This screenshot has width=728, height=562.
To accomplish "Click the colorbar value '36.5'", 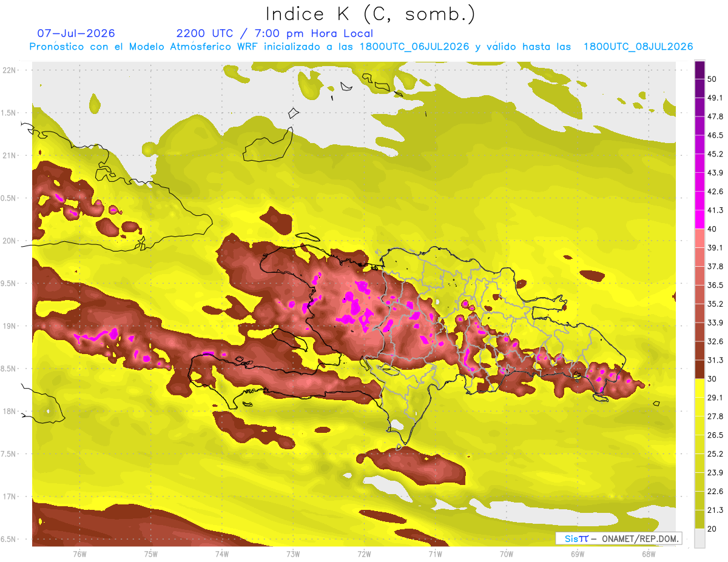I will click(x=715, y=285).
